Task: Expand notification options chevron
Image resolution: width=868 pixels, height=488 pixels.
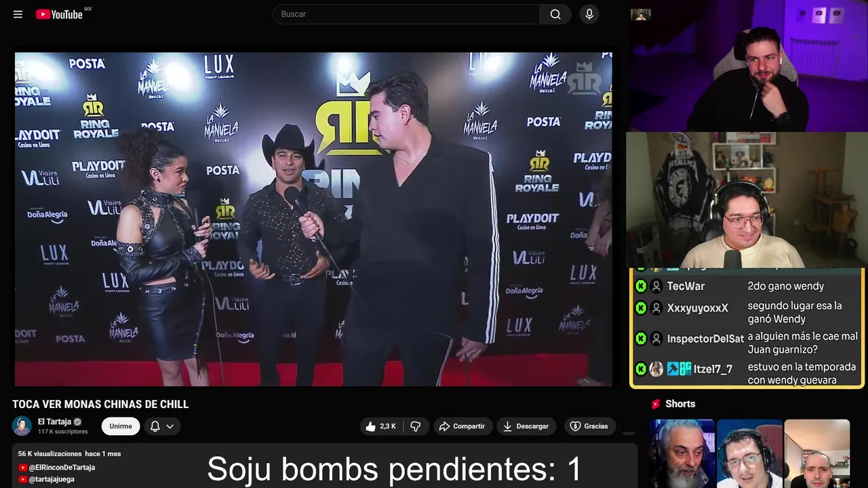Action: click(170, 426)
